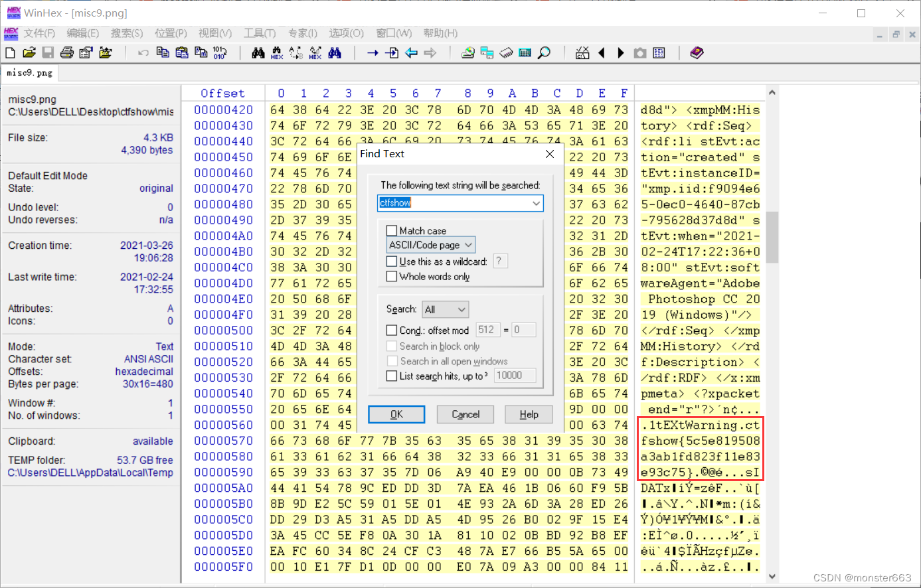Open the 选项(O) menu
Image resolution: width=921 pixels, height=588 pixels.
(x=347, y=33)
